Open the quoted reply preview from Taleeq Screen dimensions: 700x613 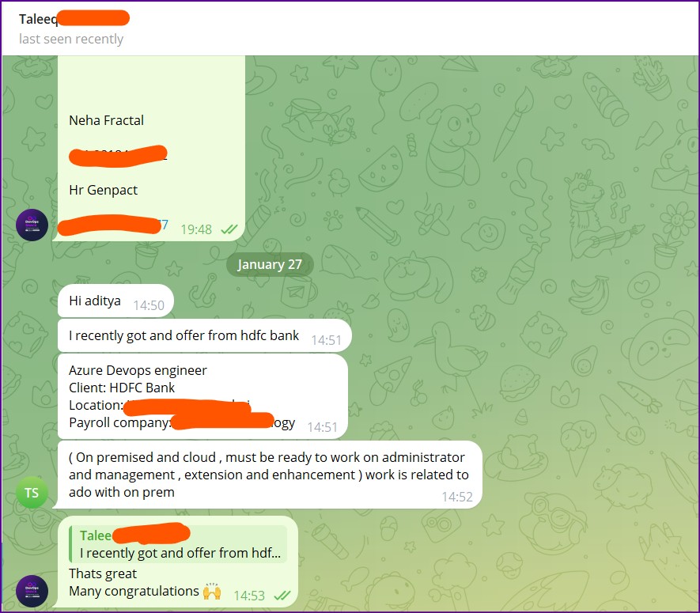click(x=178, y=544)
